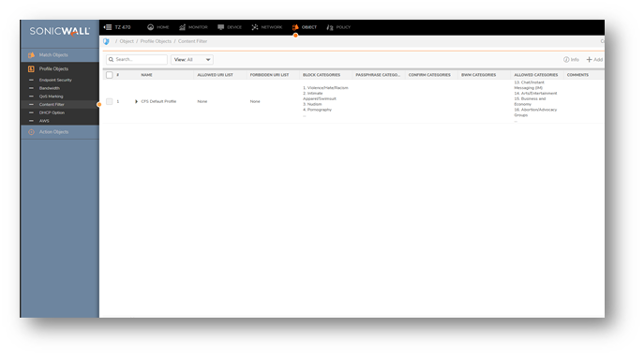
Task: Expand Match Objects in sidebar
Action: (x=60, y=55)
